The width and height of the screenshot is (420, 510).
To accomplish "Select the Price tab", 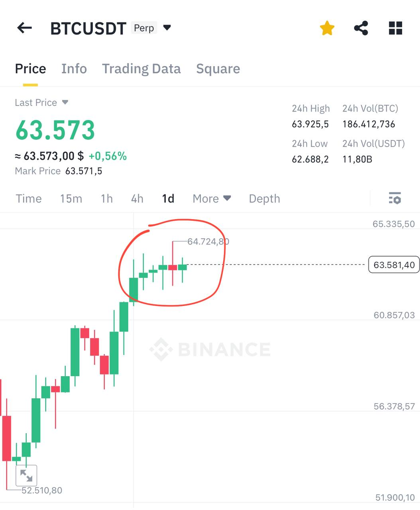I will click(30, 69).
